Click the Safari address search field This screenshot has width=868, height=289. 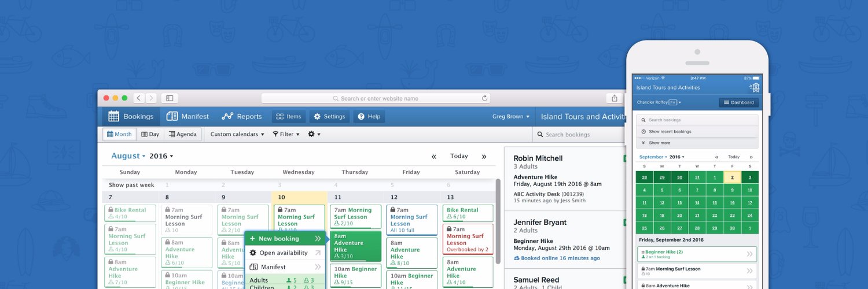pyautogui.click(x=376, y=98)
